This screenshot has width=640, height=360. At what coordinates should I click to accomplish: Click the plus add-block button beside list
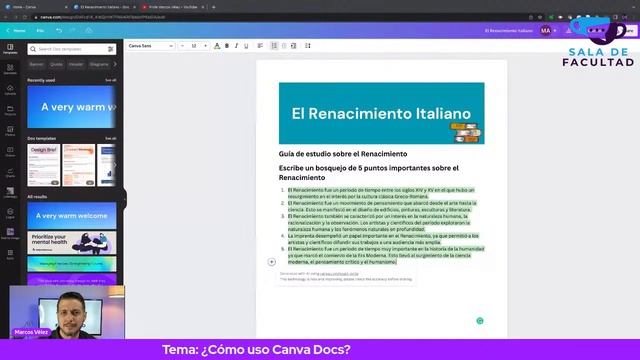(271, 262)
